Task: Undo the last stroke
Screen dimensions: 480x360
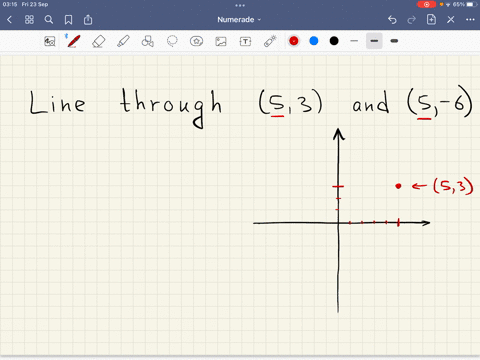Action: point(392,20)
